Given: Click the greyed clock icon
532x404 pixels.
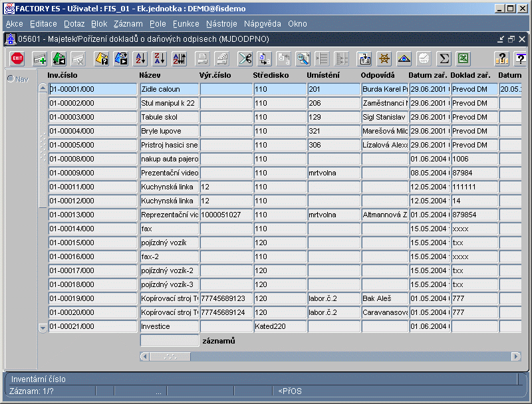Looking at the screenshot, I should click(424, 58).
